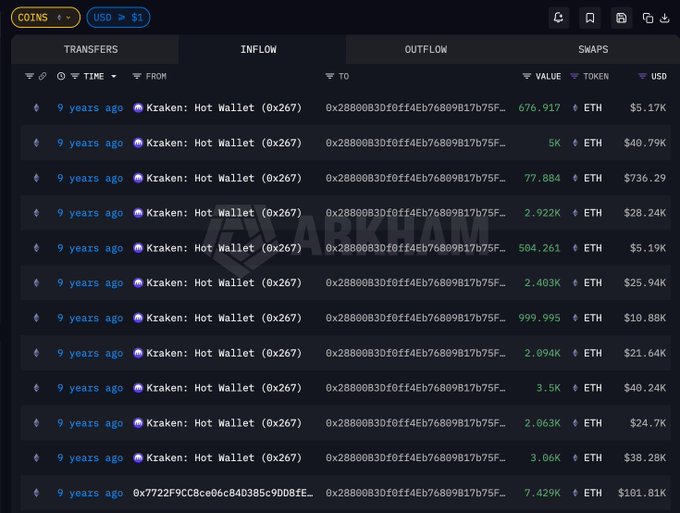Click the download icon
Screen dimensions: 680x513
[666, 18]
